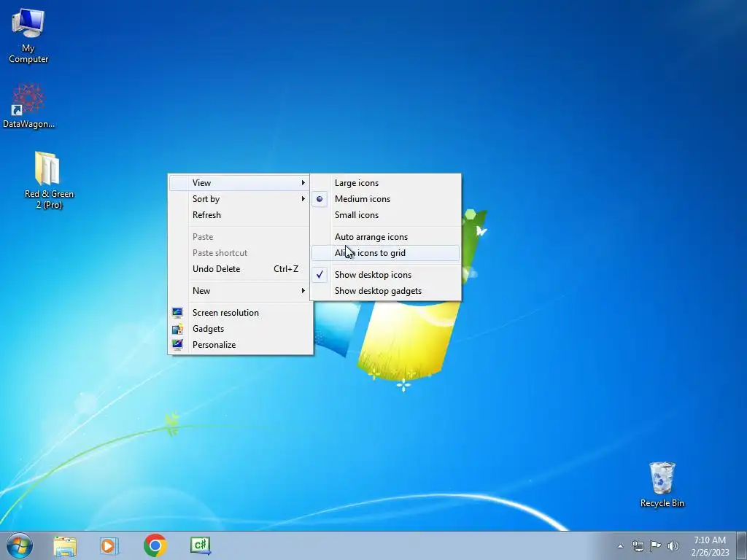
Task: Click the Screen resolution monitor icon
Action: tap(178, 313)
